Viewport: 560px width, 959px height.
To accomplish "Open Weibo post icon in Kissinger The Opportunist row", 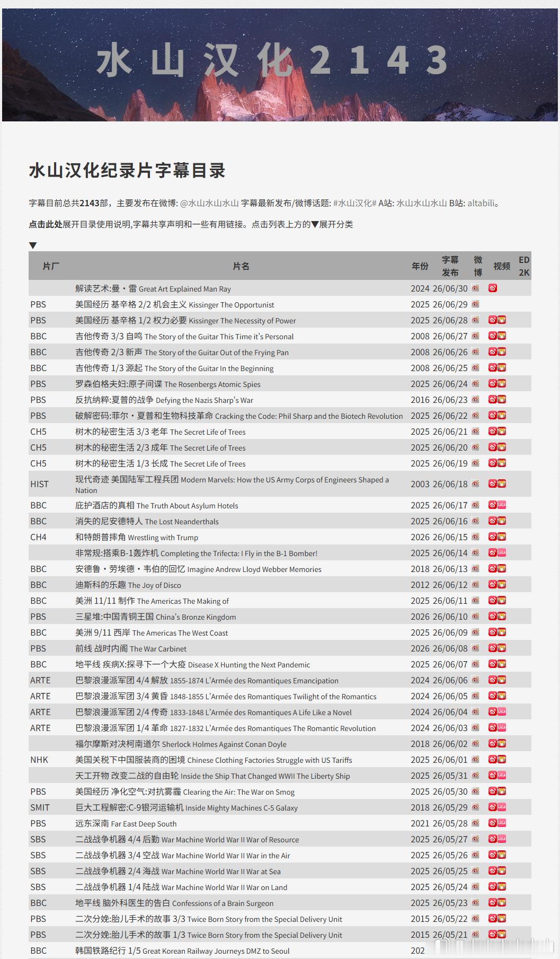I will tap(475, 304).
